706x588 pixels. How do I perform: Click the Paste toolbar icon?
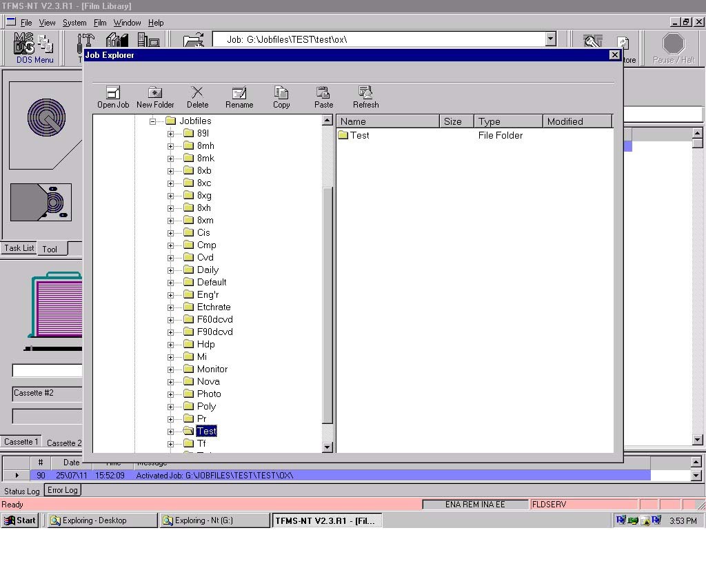(323, 97)
